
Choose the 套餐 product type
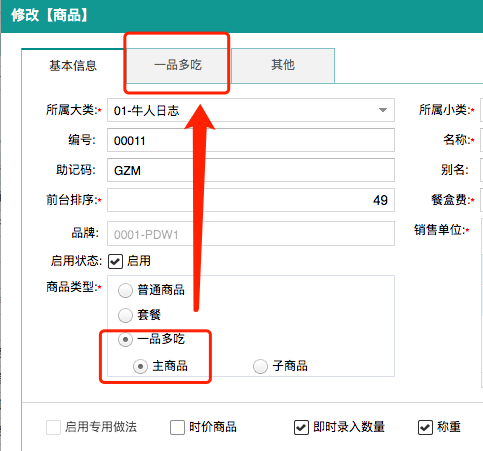click(125, 315)
